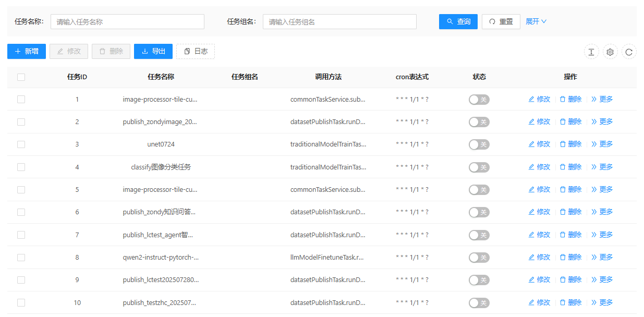Toggle status switch for task ID 1

coord(479,100)
